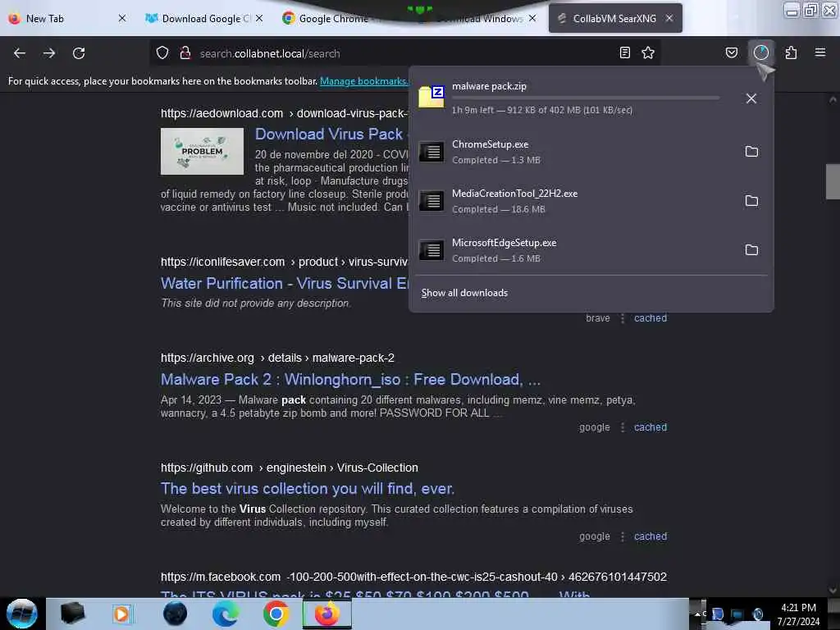Image resolution: width=840 pixels, height=630 pixels.
Task: Go forward one page
Action: (x=49, y=53)
